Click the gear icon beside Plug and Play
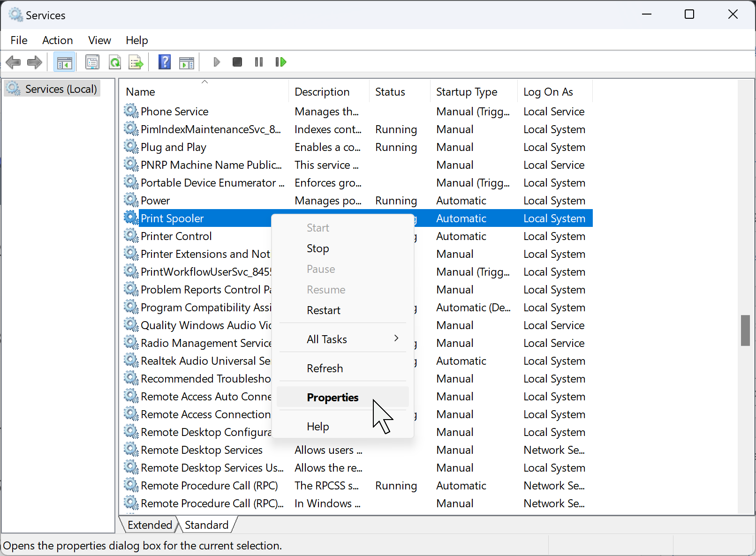The image size is (756, 556). click(131, 147)
